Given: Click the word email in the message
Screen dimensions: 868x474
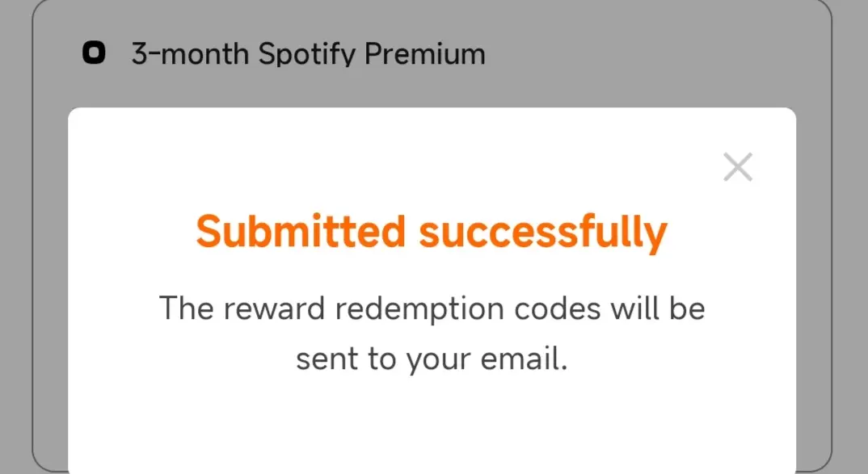Looking at the screenshot, I should click(x=524, y=359).
